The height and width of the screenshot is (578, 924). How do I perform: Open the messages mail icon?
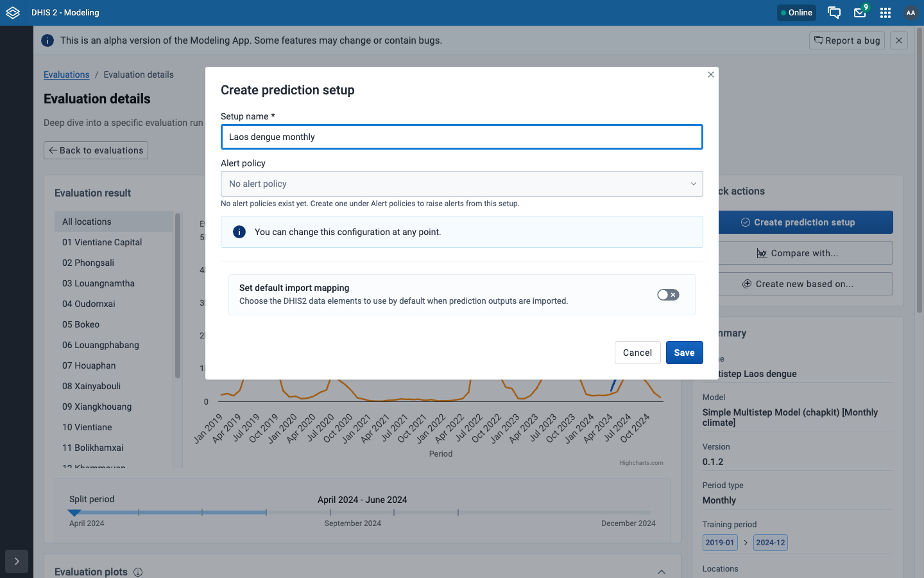click(x=860, y=13)
